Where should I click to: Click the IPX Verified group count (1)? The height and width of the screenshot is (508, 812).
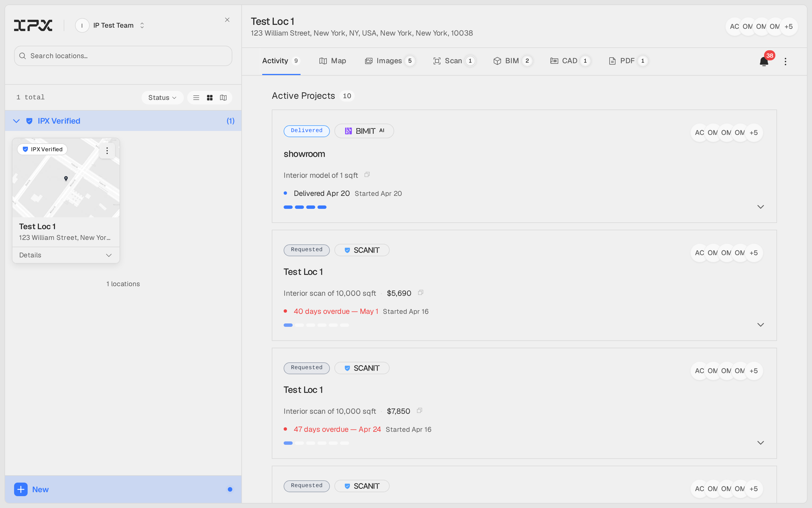point(231,121)
